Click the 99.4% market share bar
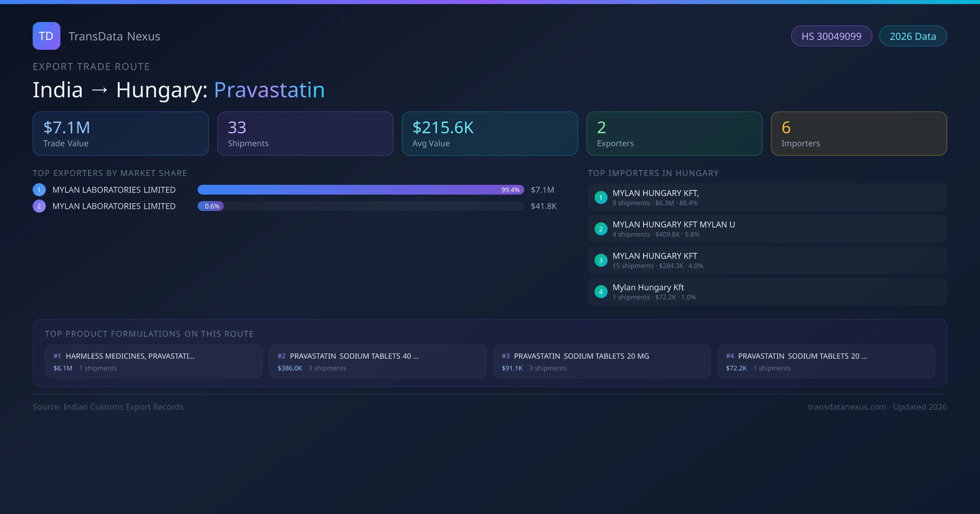 coord(359,190)
